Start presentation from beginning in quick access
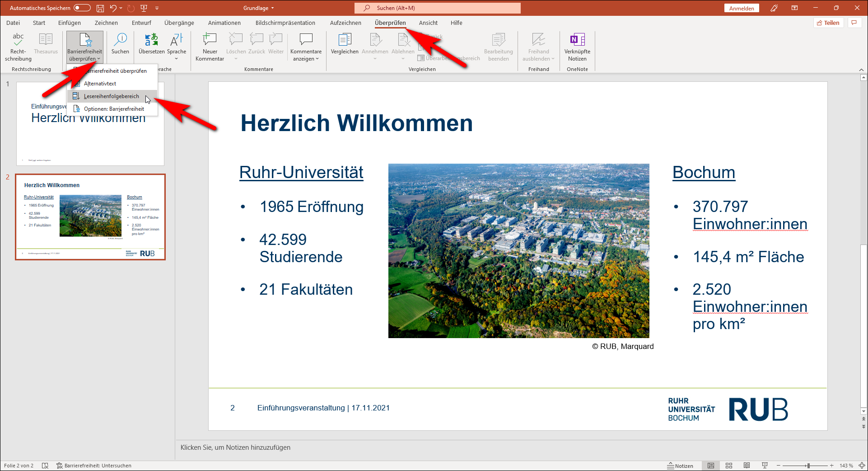This screenshot has width=868, height=471. point(144,8)
